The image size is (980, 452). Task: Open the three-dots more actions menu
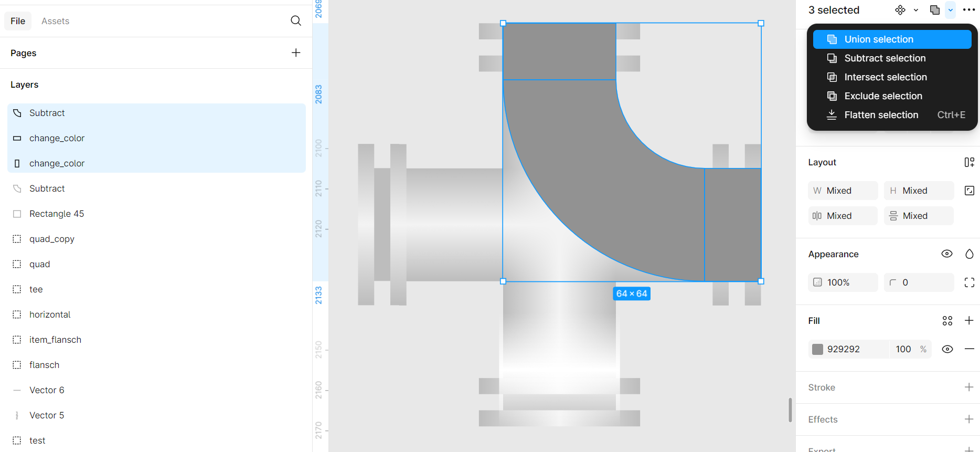969,10
